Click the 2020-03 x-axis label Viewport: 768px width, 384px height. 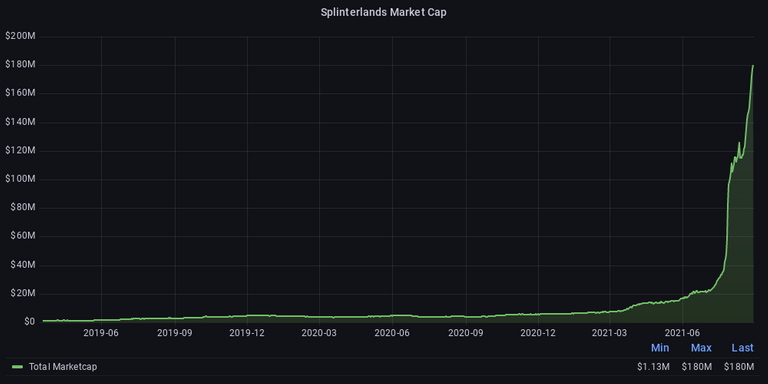coord(319,333)
